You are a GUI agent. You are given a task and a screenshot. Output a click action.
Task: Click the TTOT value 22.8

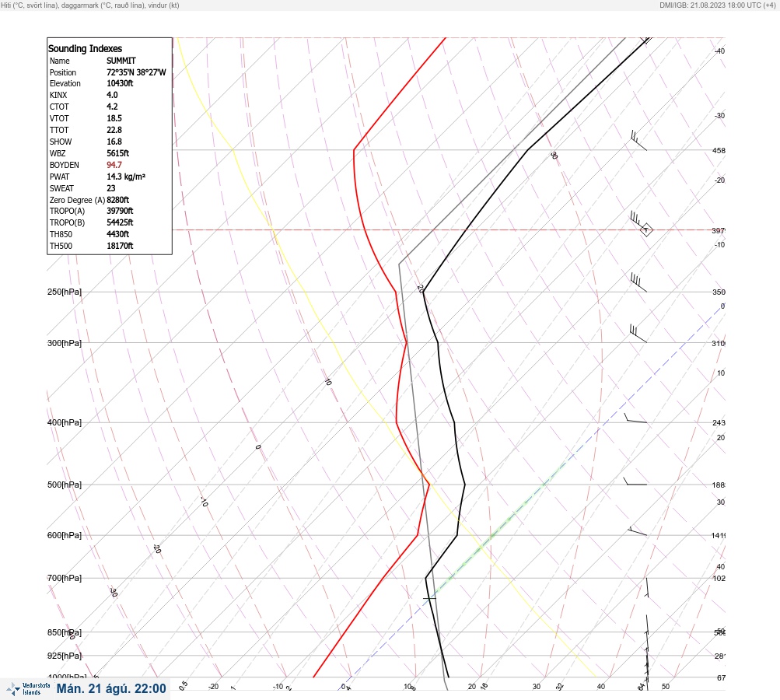114,130
